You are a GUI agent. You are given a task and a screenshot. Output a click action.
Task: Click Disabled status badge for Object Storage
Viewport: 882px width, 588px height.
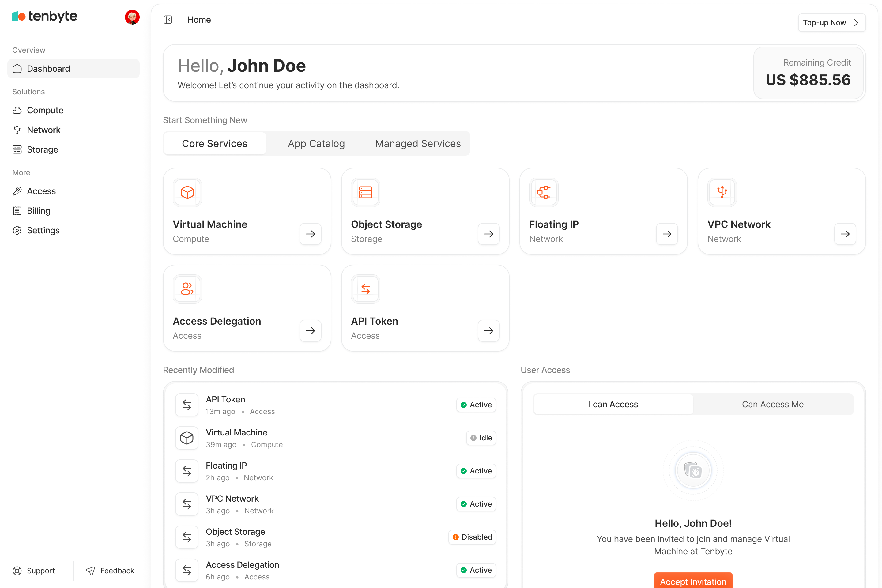[472, 537]
